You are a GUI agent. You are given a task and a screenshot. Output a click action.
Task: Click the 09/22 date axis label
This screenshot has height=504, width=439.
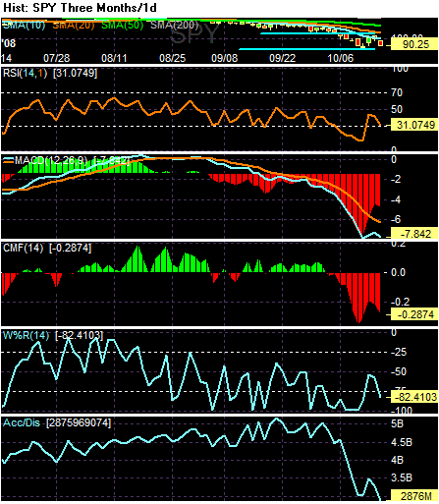pos(282,58)
